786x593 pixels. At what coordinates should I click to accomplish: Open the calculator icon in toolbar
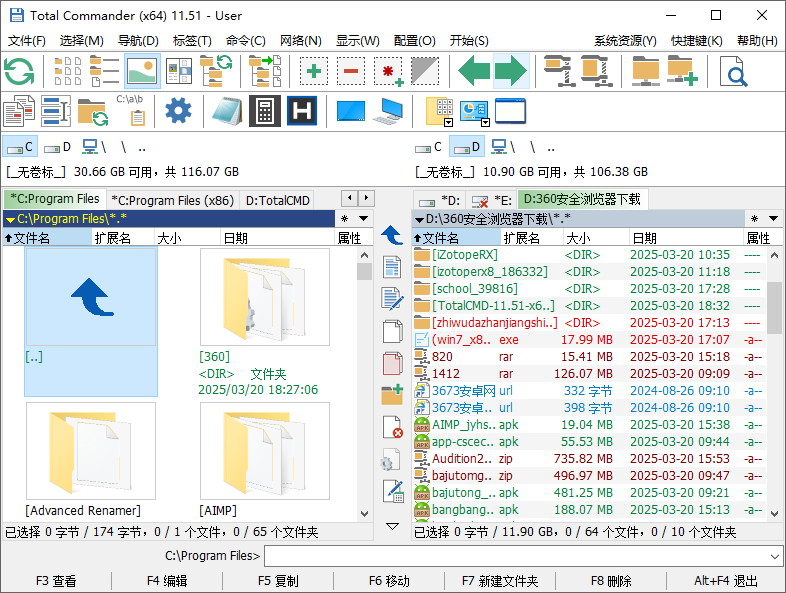(x=265, y=111)
